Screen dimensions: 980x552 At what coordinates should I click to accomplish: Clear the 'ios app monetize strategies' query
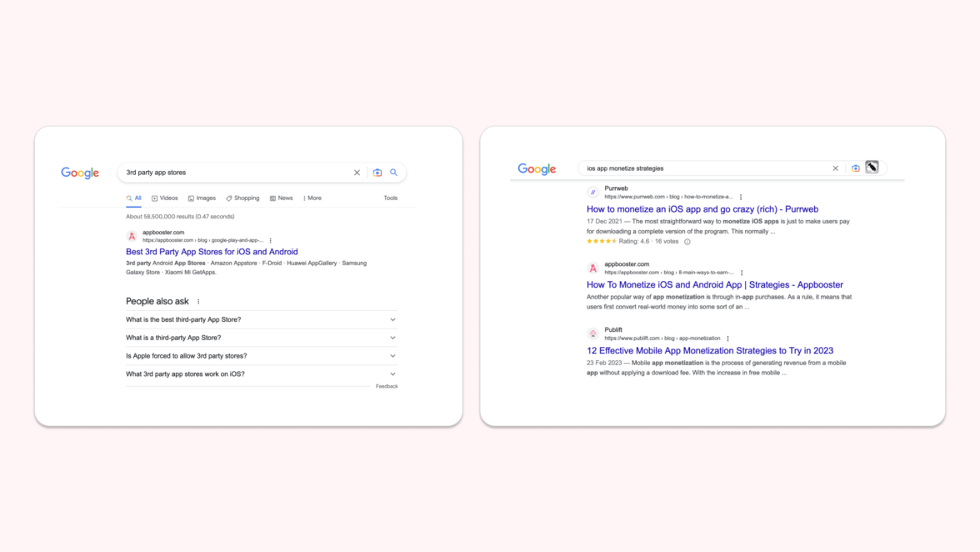(836, 168)
